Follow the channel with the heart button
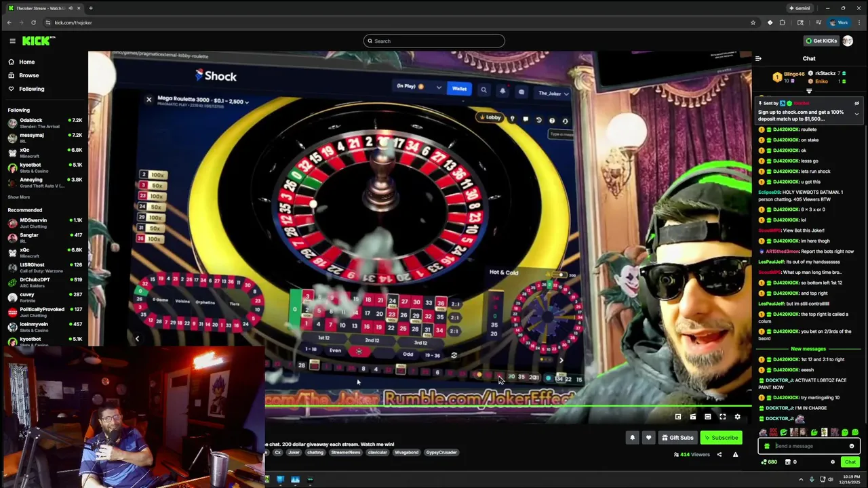Viewport: 868px width, 488px height. [648, 438]
